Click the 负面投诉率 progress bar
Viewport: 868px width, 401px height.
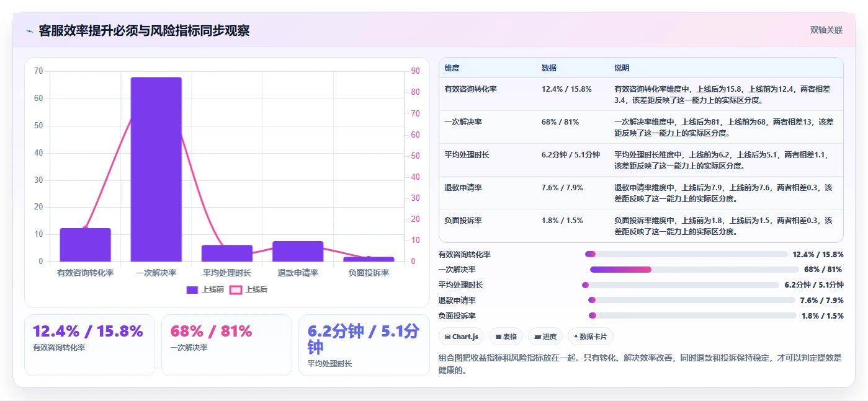(692, 315)
